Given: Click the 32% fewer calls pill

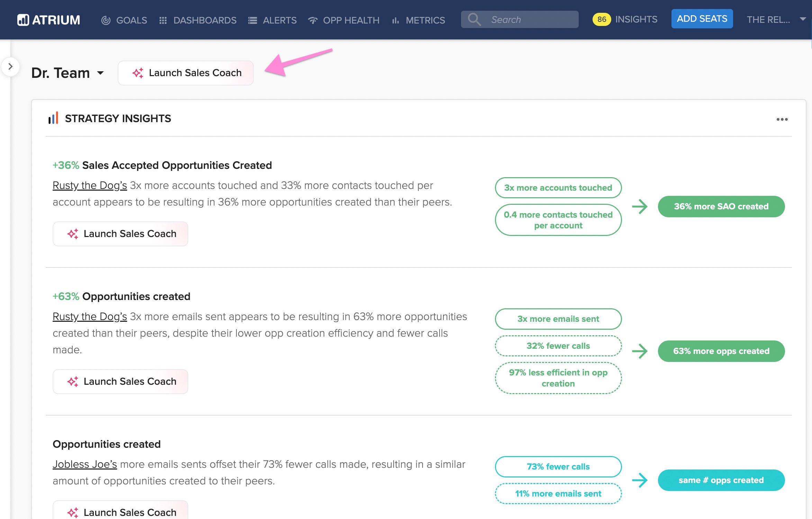Looking at the screenshot, I should (558, 346).
